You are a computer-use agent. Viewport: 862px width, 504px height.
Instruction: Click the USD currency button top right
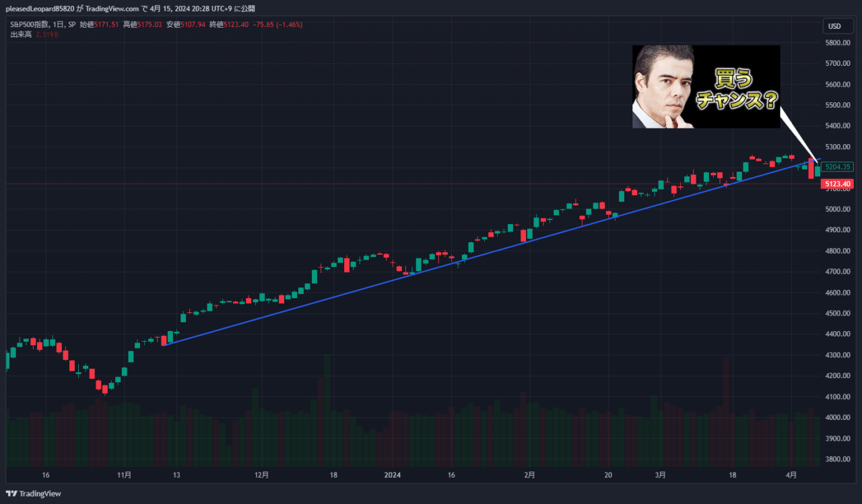837,26
